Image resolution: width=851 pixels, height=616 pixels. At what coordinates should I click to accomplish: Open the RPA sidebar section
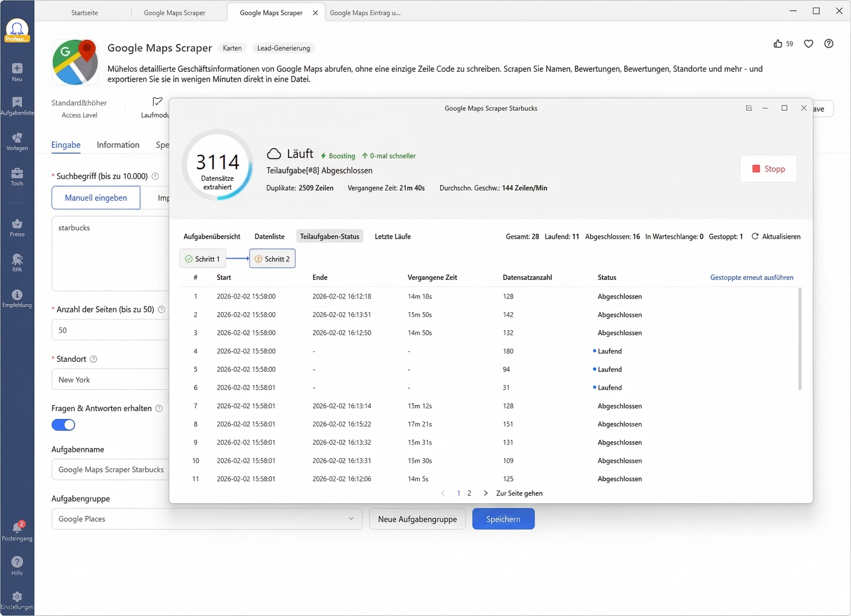(x=17, y=262)
